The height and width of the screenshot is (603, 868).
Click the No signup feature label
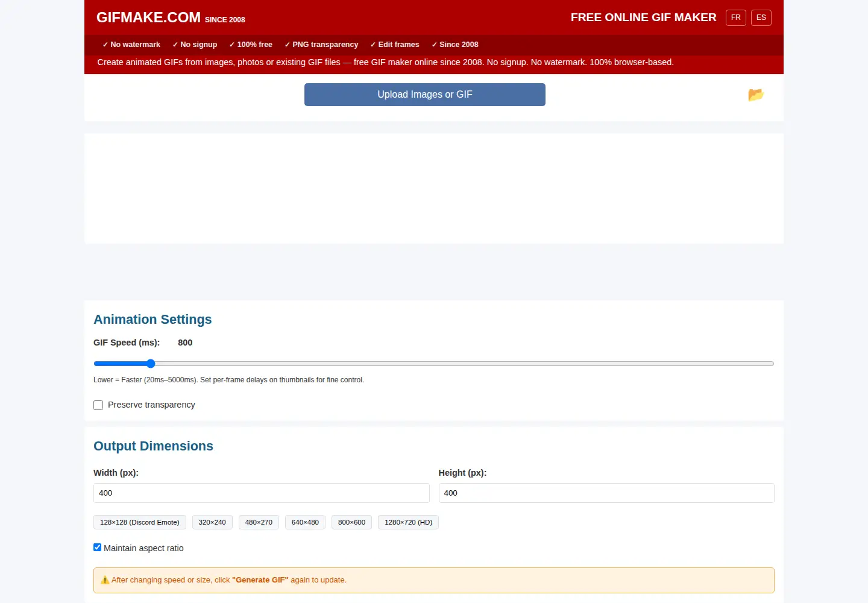coord(195,45)
